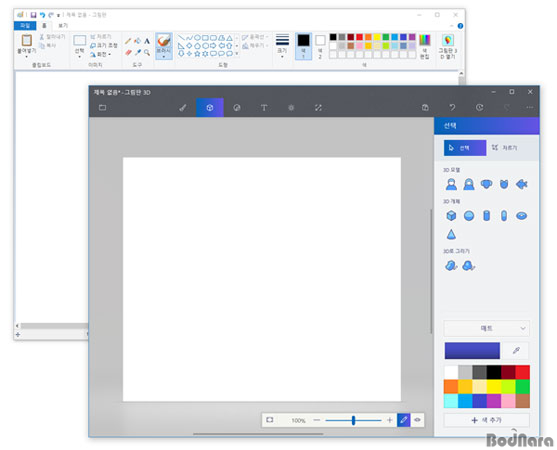Open the more options ellipsis in Paint 3D
557x450 pixels.
pyautogui.click(x=530, y=107)
